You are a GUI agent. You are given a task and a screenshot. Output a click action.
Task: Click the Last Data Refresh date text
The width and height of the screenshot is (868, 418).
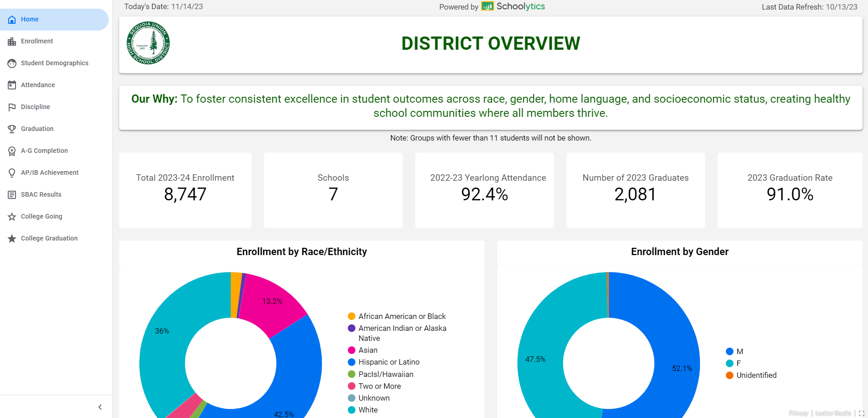(810, 7)
